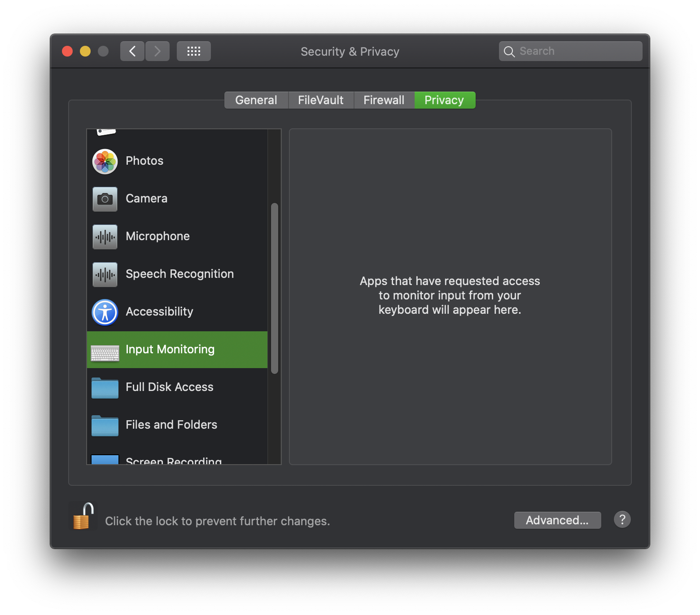The height and width of the screenshot is (615, 700).
Task: Select Microphone category label
Action: pos(158,236)
